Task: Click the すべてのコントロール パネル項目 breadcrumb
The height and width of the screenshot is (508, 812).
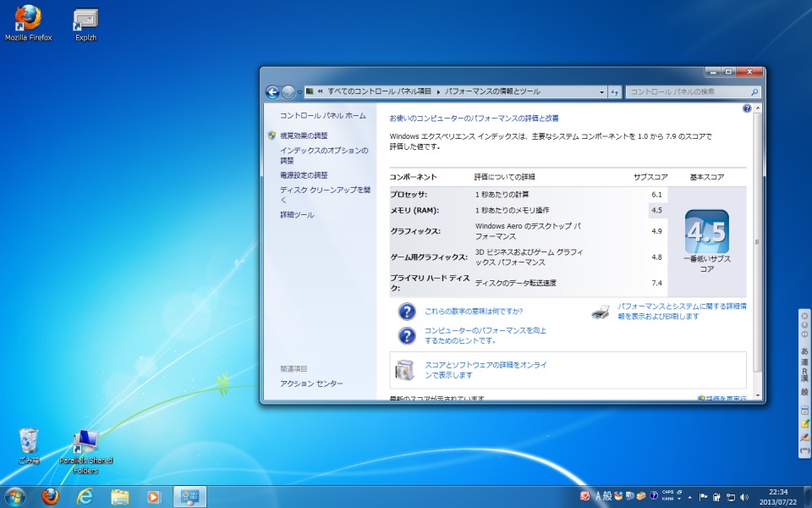Action: click(380, 91)
